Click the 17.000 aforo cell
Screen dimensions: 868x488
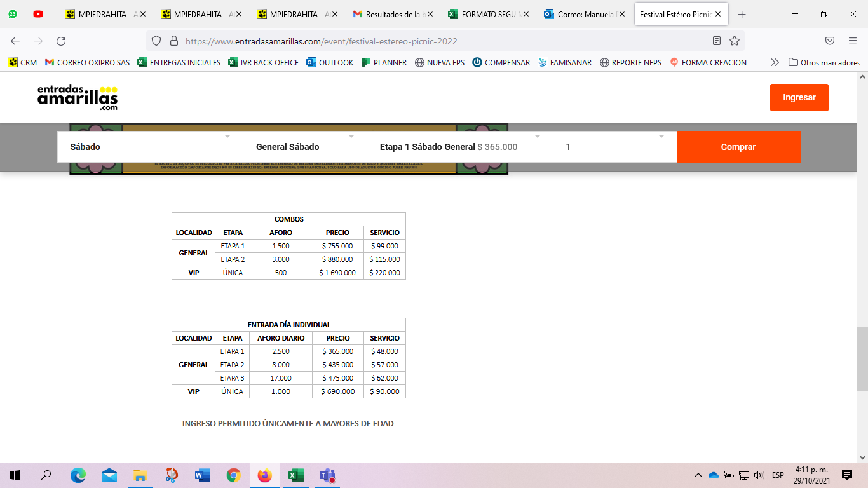(x=280, y=378)
